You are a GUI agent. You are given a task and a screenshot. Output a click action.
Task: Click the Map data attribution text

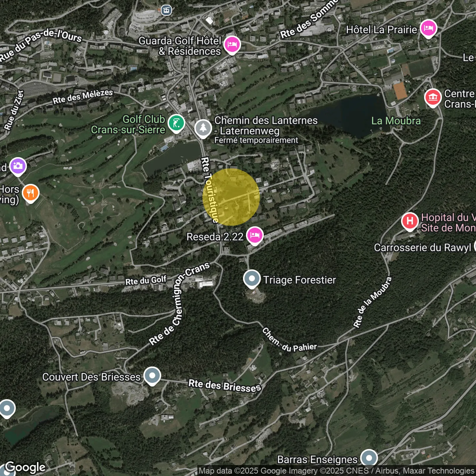click(336, 471)
